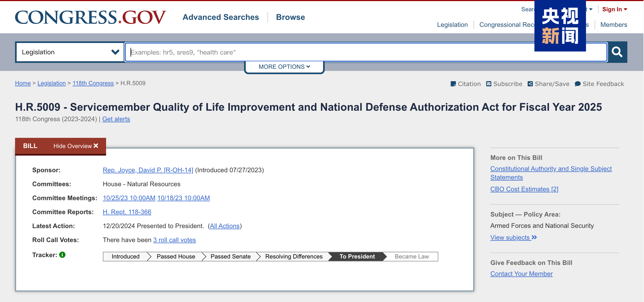
Task: Open the 3 roll call votes link
Action: click(175, 240)
